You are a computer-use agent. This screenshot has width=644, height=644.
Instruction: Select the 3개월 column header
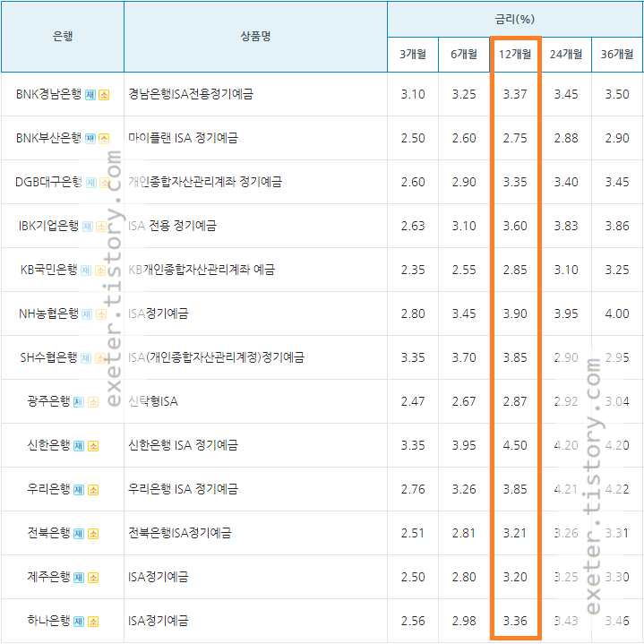(413, 55)
